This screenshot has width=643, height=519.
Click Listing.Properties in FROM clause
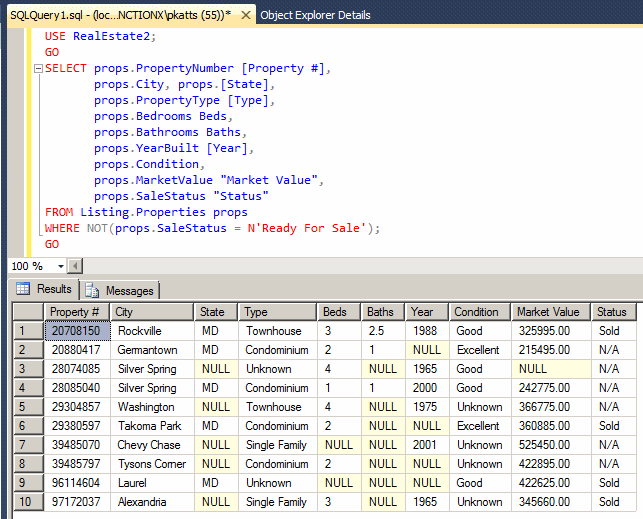(143, 212)
